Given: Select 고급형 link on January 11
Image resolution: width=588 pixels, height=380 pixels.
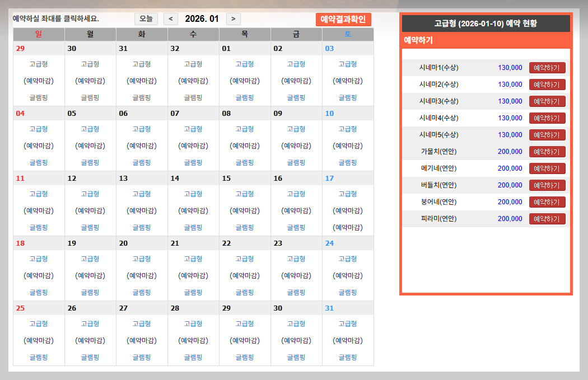Looking at the screenshot, I should coord(39,194).
